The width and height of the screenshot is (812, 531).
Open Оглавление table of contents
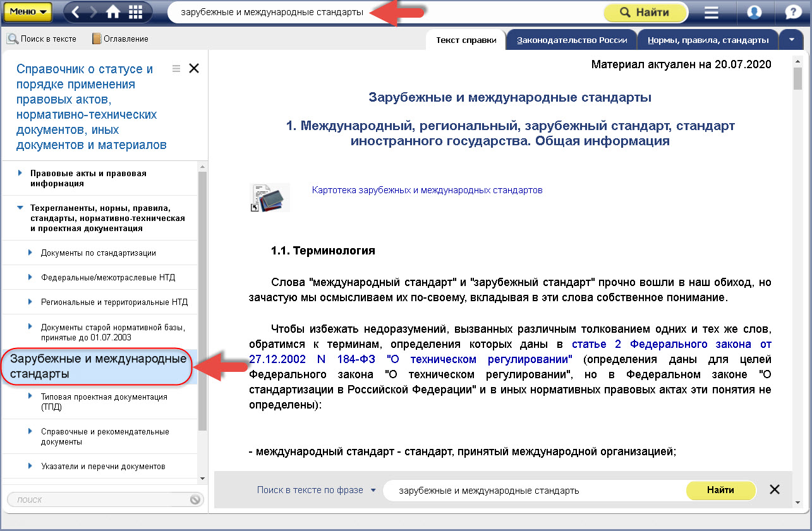120,39
